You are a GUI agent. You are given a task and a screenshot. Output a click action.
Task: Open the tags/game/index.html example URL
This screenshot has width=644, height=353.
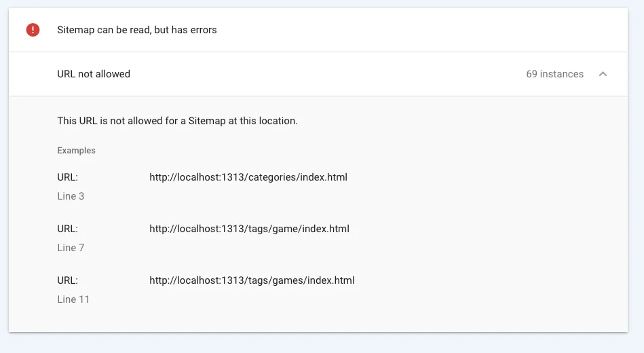(x=249, y=229)
